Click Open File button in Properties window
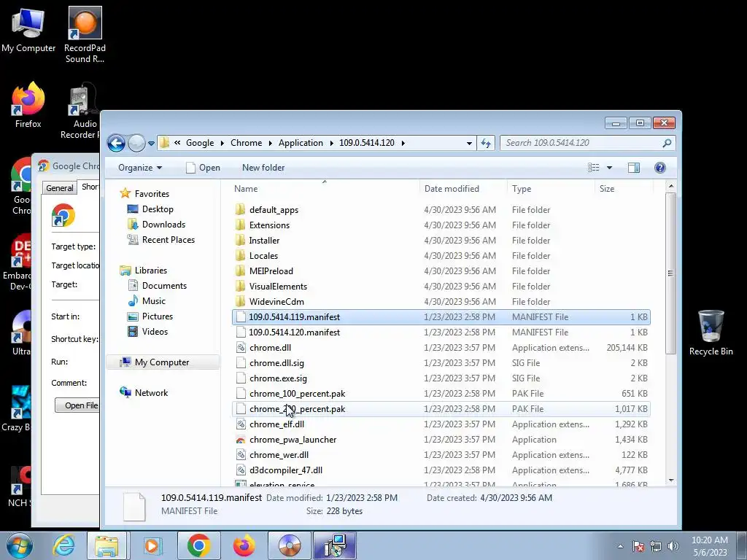 [77, 405]
